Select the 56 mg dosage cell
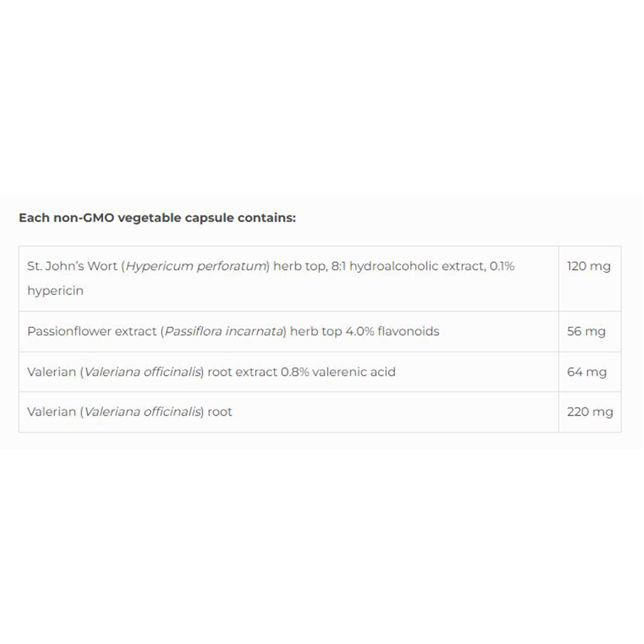Viewport: 644px width, 644px height. coord(586,332)
